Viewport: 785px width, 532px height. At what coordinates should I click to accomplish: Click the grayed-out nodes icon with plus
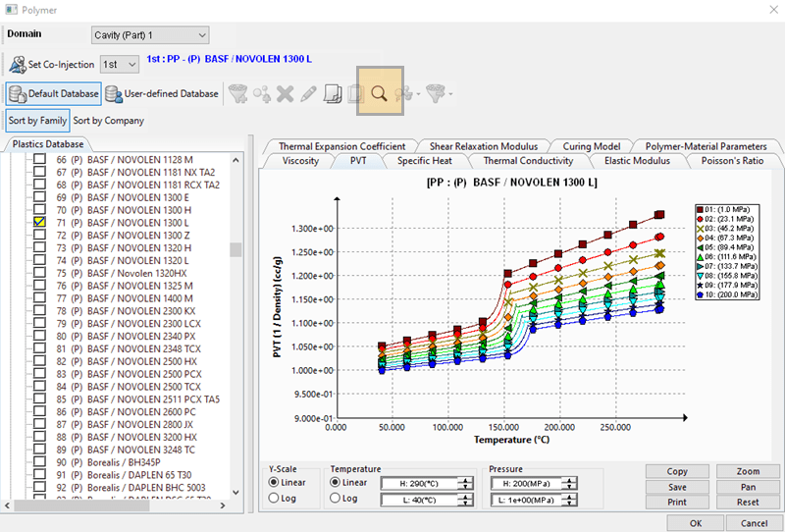coord(261,93)
